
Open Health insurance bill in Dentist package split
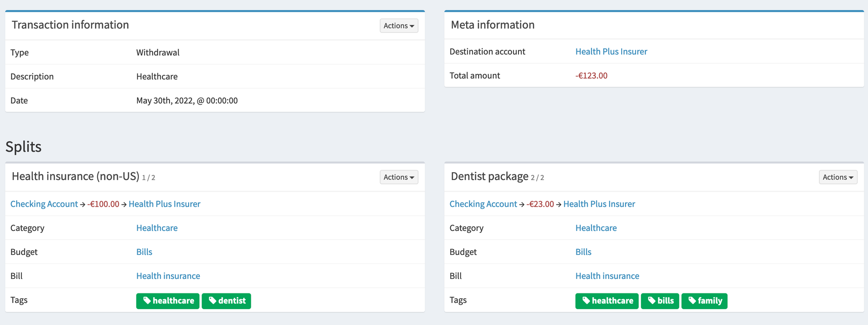pos(607,276)
